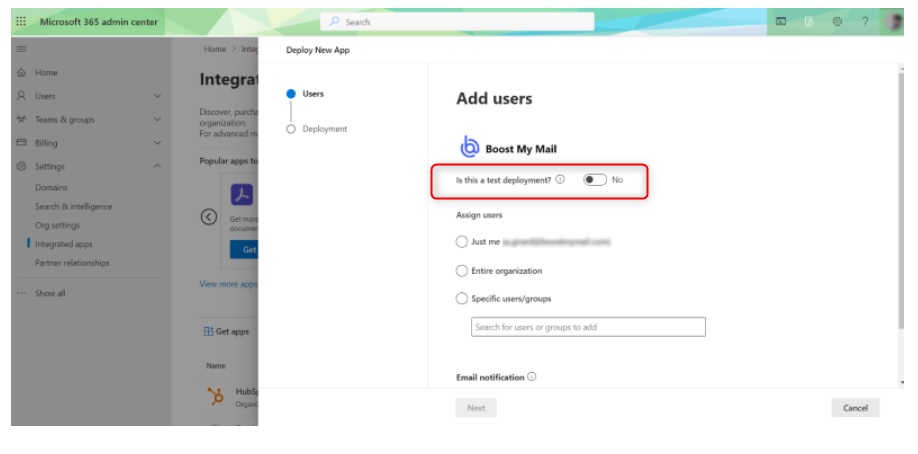Open the settings gear in header

[x=837, y=22]
